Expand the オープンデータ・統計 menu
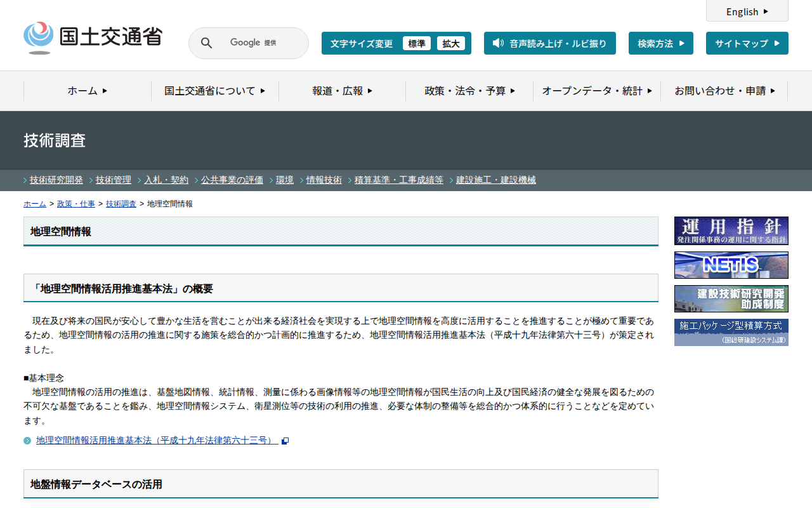 [596, 91]
